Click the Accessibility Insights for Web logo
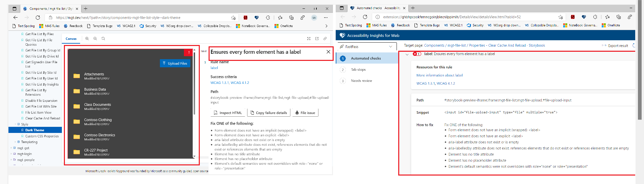Screen dimensions: 644x184 tap(342, 36)
